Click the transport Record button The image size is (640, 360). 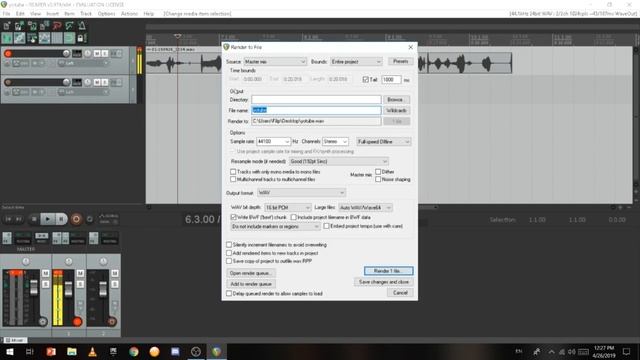click(x=76, y=219)
